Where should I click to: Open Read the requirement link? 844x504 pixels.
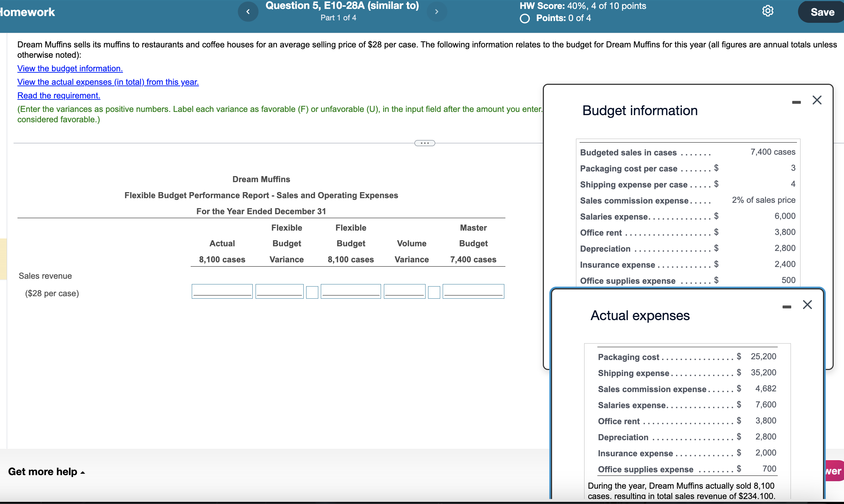coord(59,96)
